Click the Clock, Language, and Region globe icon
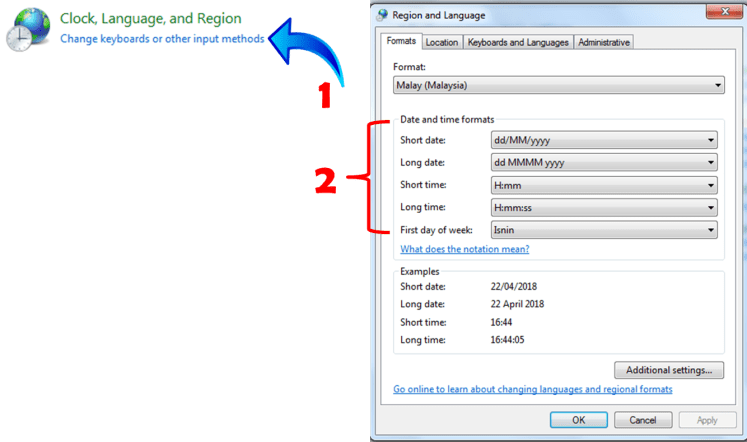747x442 pixels. pyautogui.click(x=27, y=28)
